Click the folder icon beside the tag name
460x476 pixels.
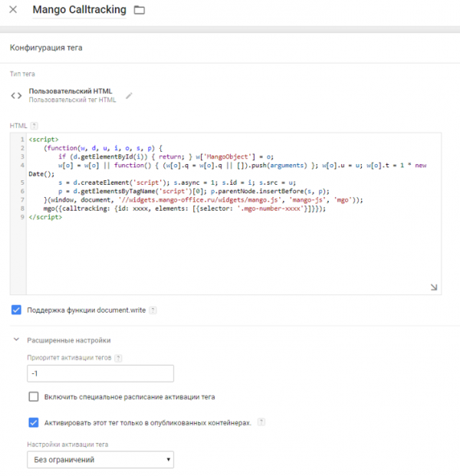coord(140,10)
